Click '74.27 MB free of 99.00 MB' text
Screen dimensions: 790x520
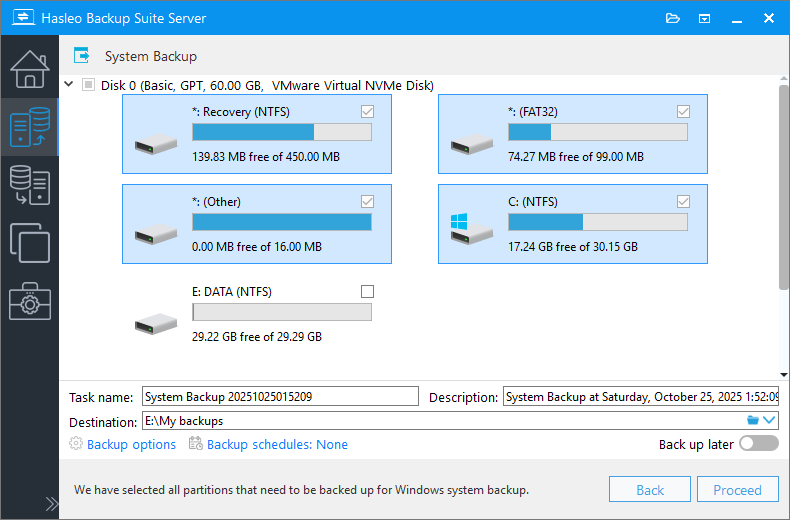click(x=575, y=157)
